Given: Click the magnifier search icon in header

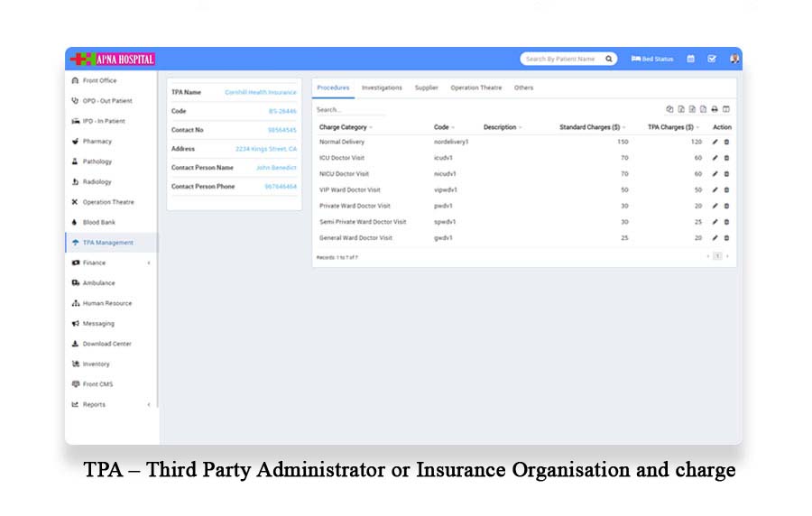Looking at the screenshot, I should coord(609,59).
